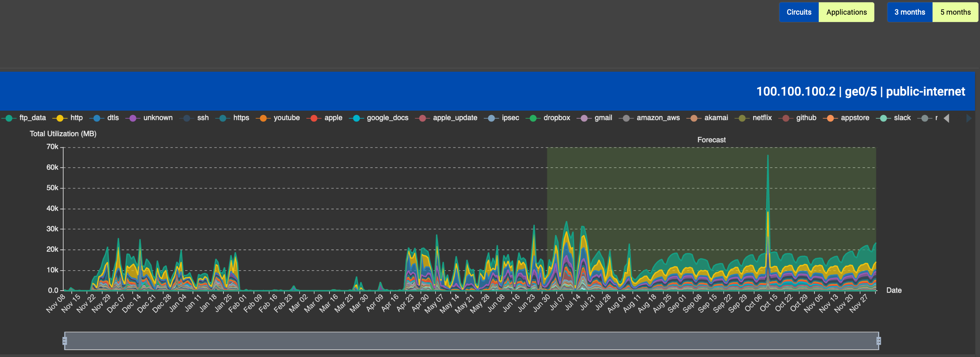
Task: Switch to the Applications tab
Action: pyautogui.click(x=846, y=12)
